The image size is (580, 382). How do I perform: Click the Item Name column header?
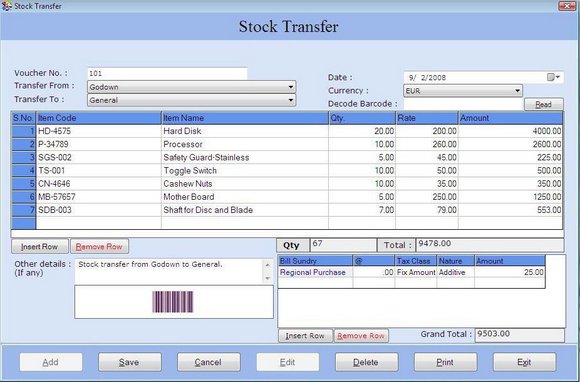point(245,118)
